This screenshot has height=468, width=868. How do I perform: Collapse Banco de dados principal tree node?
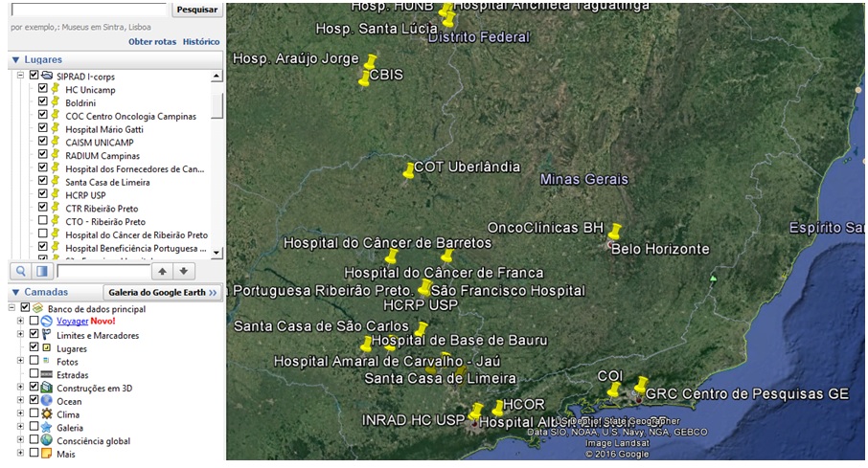(x=11, y=307)
